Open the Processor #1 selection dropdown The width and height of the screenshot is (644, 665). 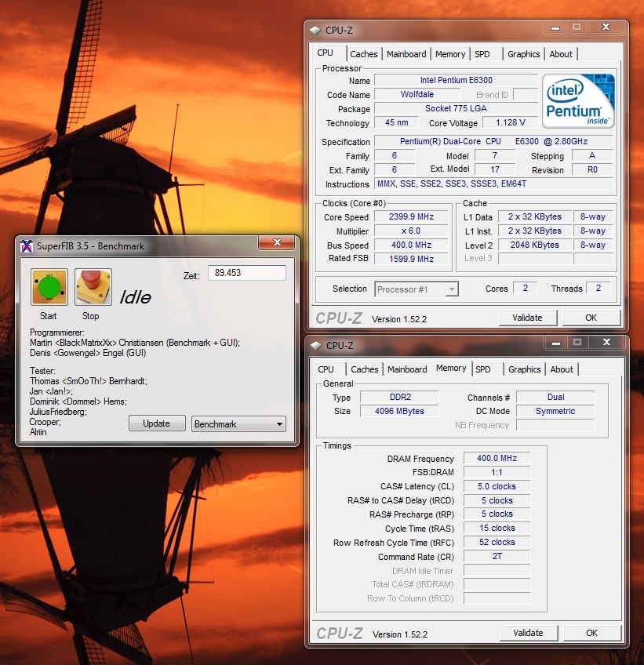coord(417,289)
